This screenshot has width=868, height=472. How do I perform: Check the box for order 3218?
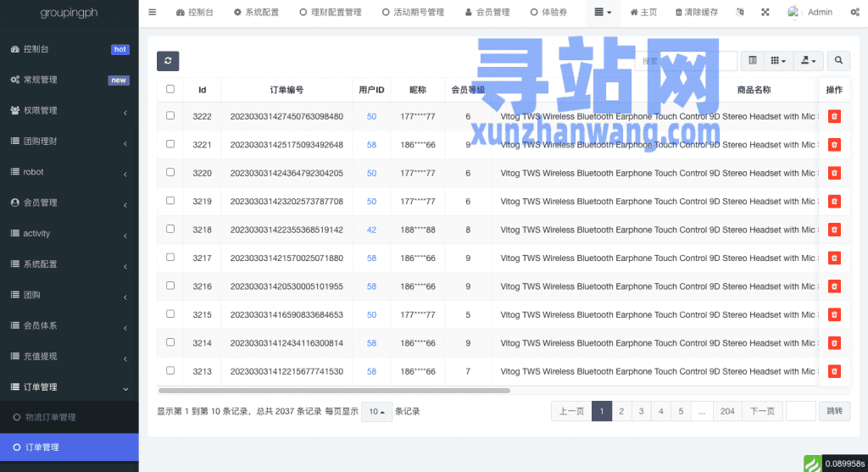coord(170,229)
